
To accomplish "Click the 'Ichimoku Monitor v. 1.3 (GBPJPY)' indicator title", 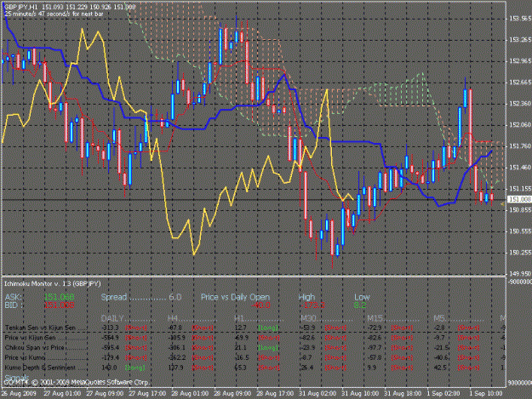I will pos(52,284).
